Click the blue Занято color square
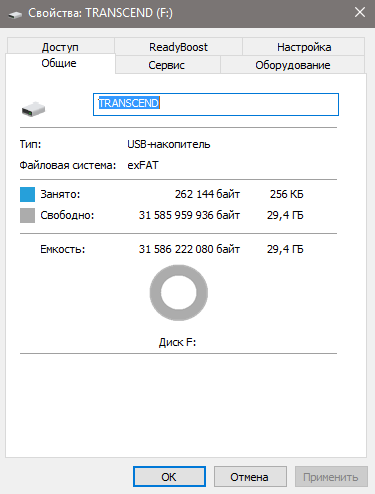Screen dimensions: 375x494 click(x=27, y=194)
